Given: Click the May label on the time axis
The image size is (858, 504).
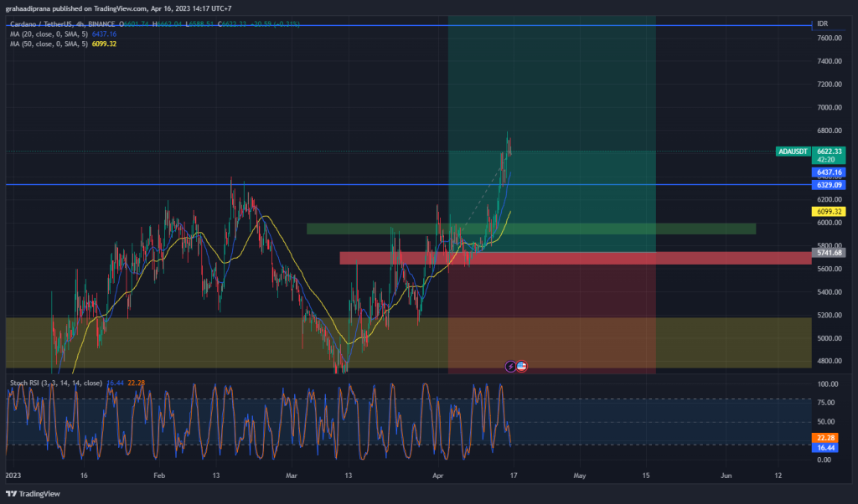Looking at the screenshot, I should (580, 476).
